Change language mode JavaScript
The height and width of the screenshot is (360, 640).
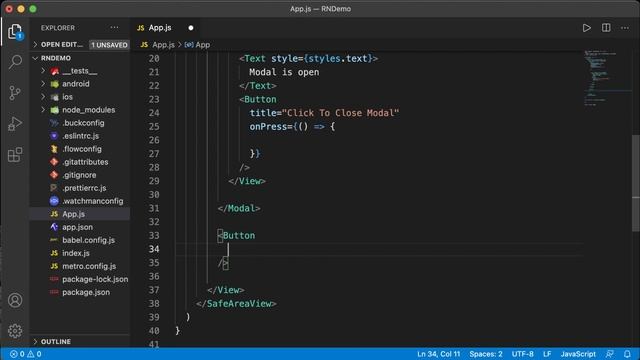click(x=578, y=354)
